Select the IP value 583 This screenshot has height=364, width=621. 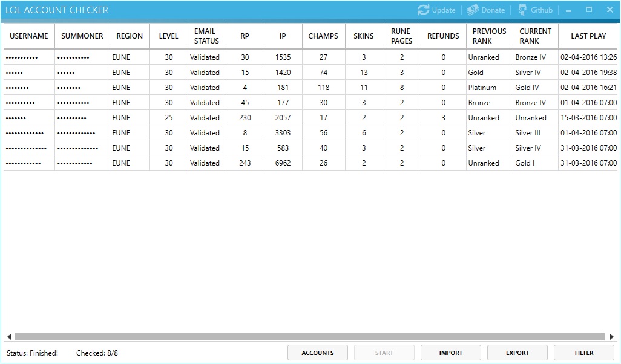(x=283, y=148)
